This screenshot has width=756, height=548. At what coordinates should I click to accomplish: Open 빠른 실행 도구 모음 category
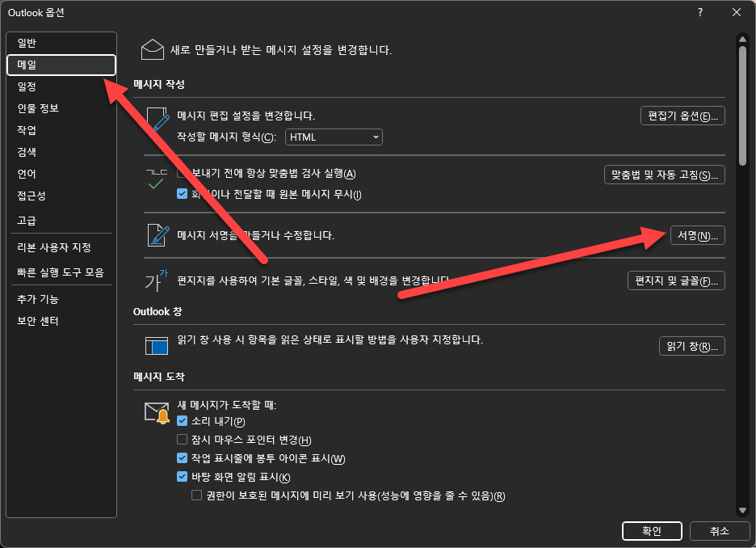coord(61,272)
